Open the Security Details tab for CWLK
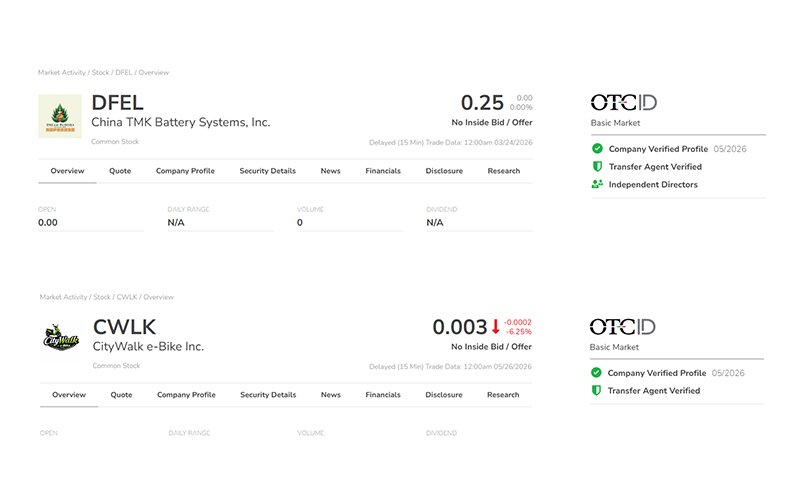 click(x=268, y=395)
